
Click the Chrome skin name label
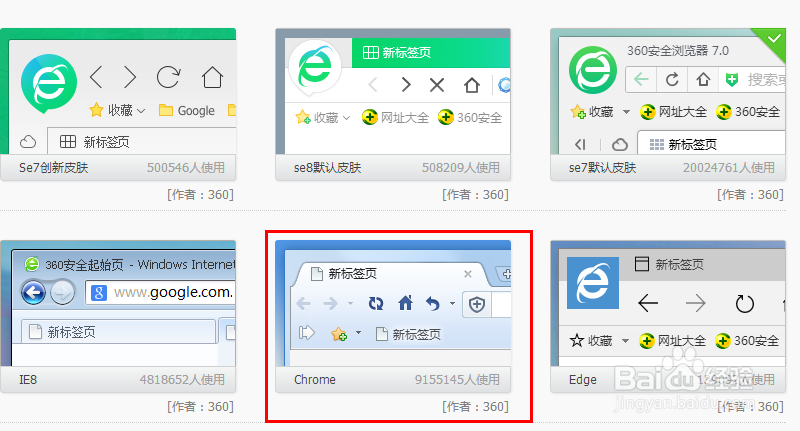click(x=315, y=379)
